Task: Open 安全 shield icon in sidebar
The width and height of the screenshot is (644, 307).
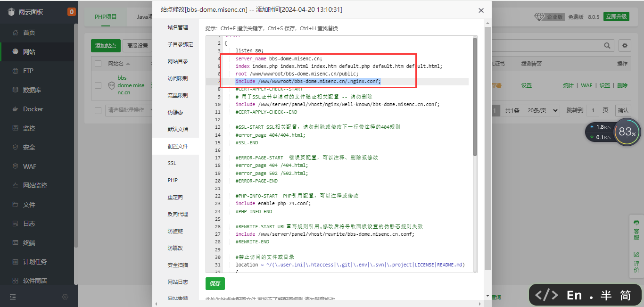Action: [15, 147]
